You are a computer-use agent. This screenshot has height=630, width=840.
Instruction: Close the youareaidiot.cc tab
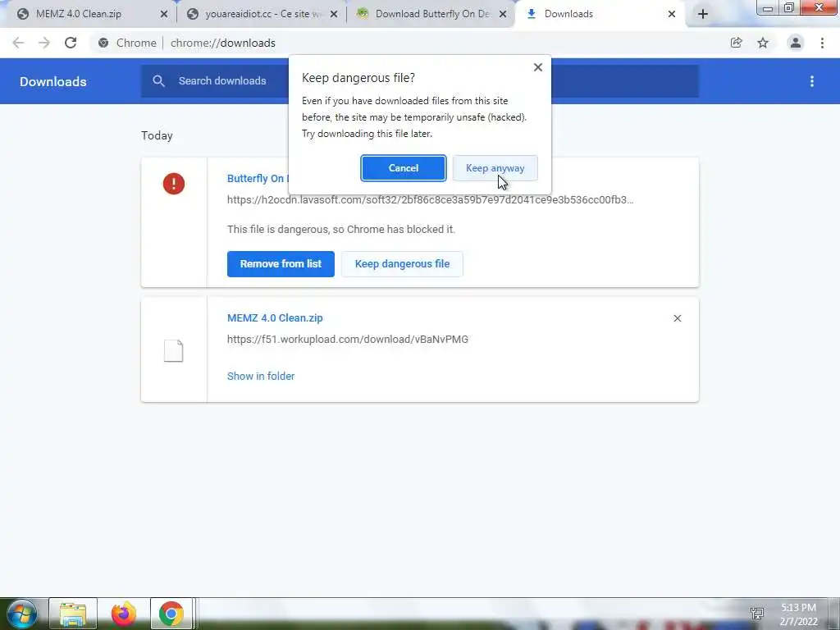click(334, 14)
